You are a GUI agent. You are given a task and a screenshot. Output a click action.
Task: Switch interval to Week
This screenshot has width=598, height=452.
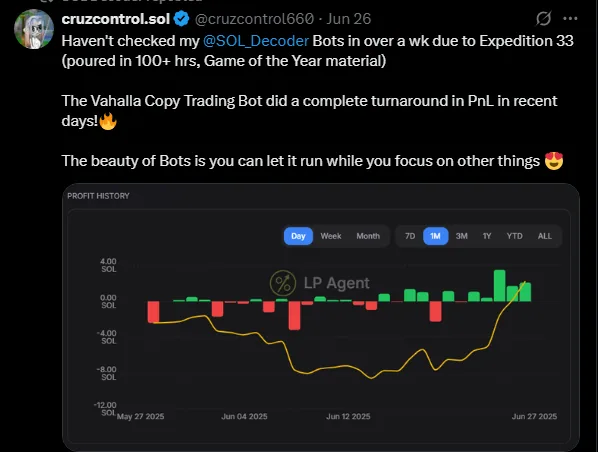pyautogui.click(x=331, y=236)
